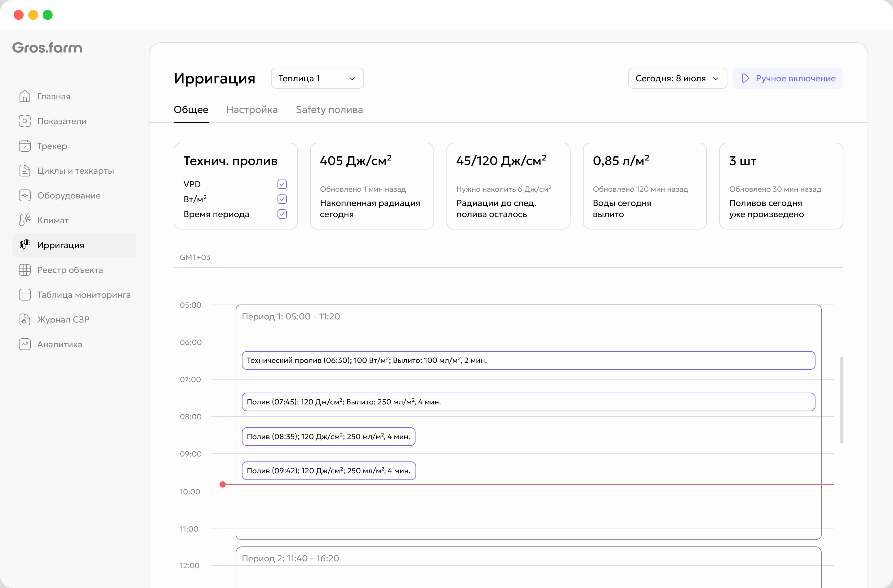Click the yellow macOS minimize button
The image size is (893, 588).
33,15
